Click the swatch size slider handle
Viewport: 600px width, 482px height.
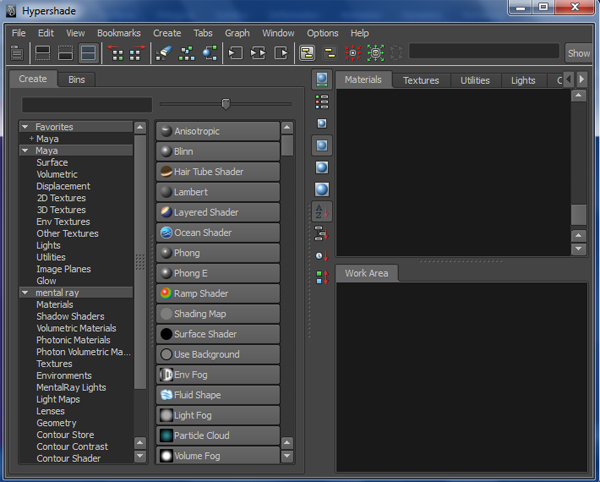pos(226,104)
